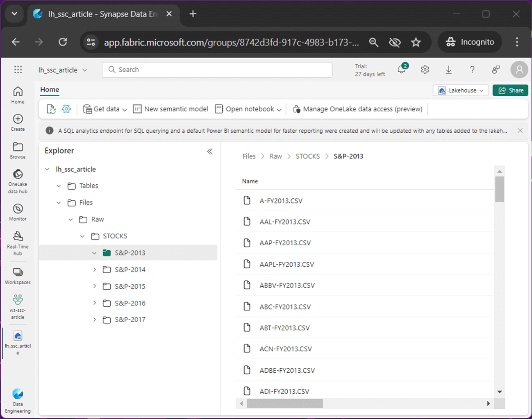This screenshot has height=419, width=532.
Task: Click the horizontal scrollbar in file list
Action: pyautogui.click(x=285, y=404)
